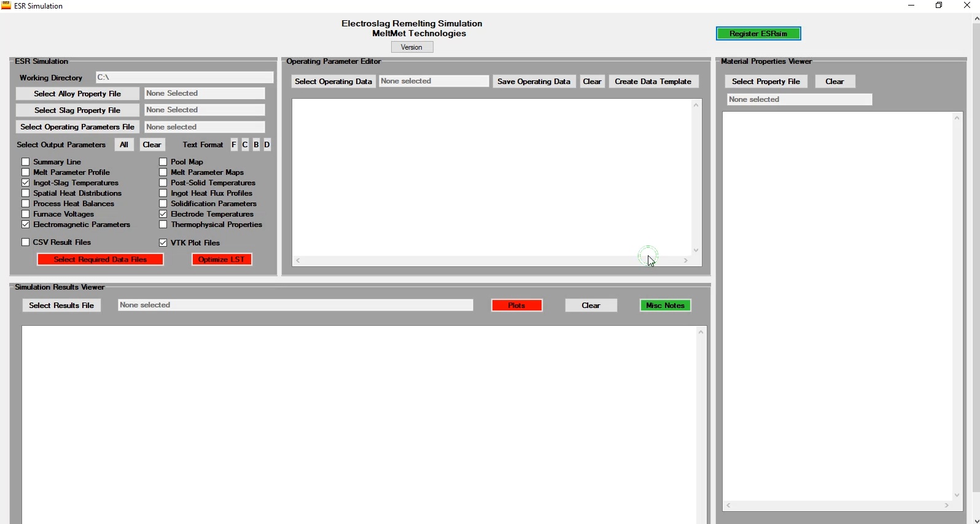Image resolution: width=980 pixels, height=524 pixels.
Task: Open the Version info button
Action: pyautogui.click(x=412, y=47)
